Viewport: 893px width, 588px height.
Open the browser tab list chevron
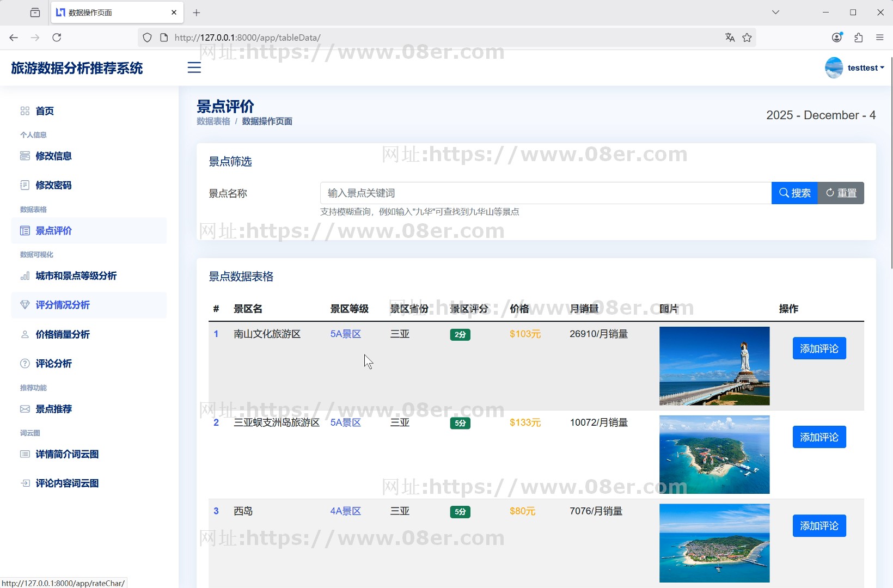coord(775,12)
